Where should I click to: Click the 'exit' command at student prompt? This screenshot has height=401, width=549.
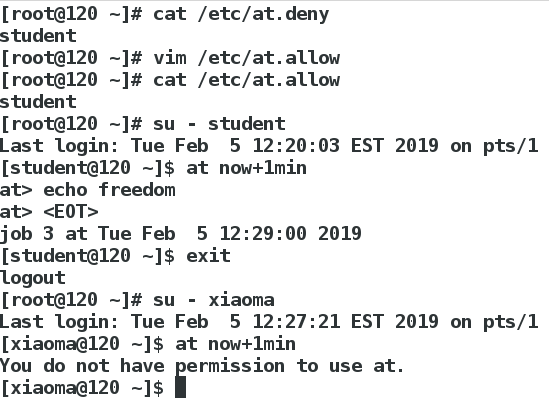click(208, 256)
